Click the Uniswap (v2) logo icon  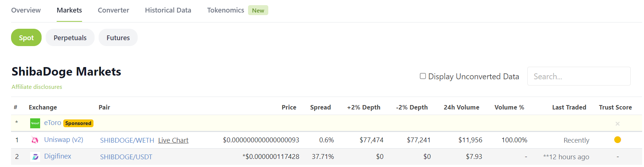point(35,140)
